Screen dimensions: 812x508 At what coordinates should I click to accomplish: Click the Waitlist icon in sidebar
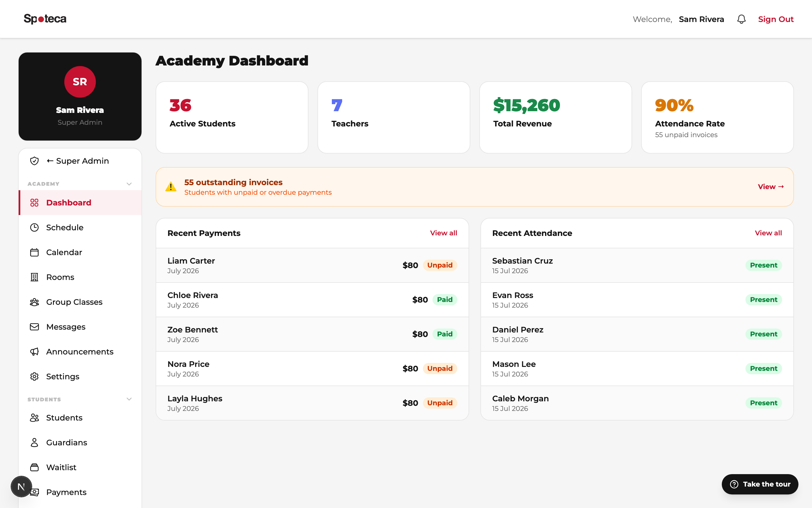point(34,467)
